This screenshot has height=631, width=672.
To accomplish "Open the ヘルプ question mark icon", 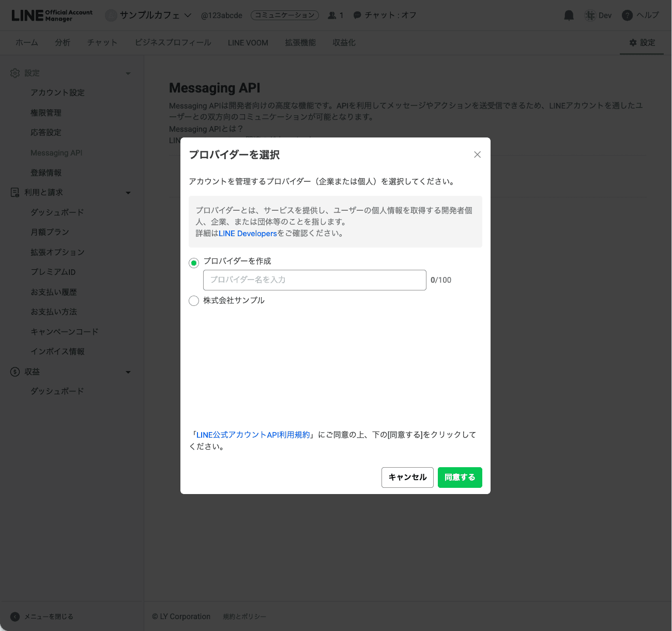I will 627,16.
